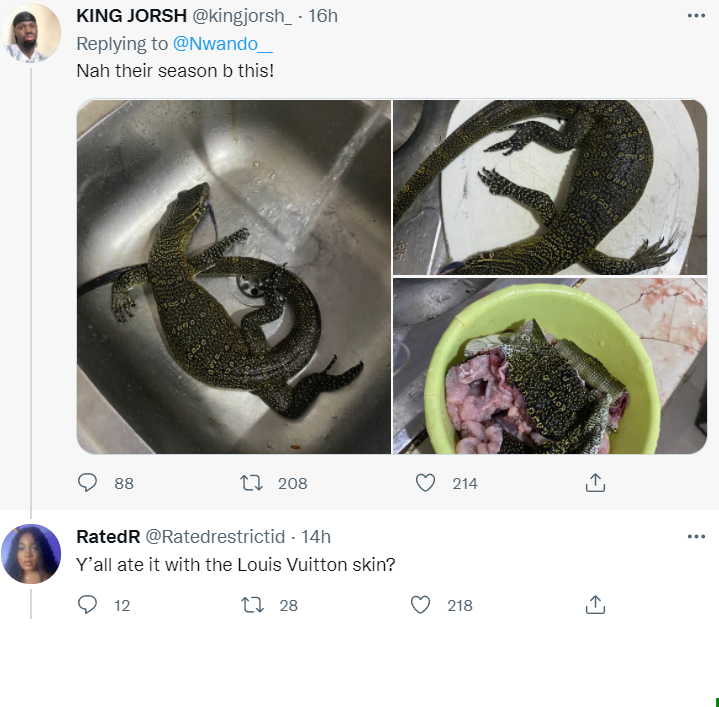The image size is (719, 707).
Task: Open photo of lizard in sink
Action: coord(234,277)
